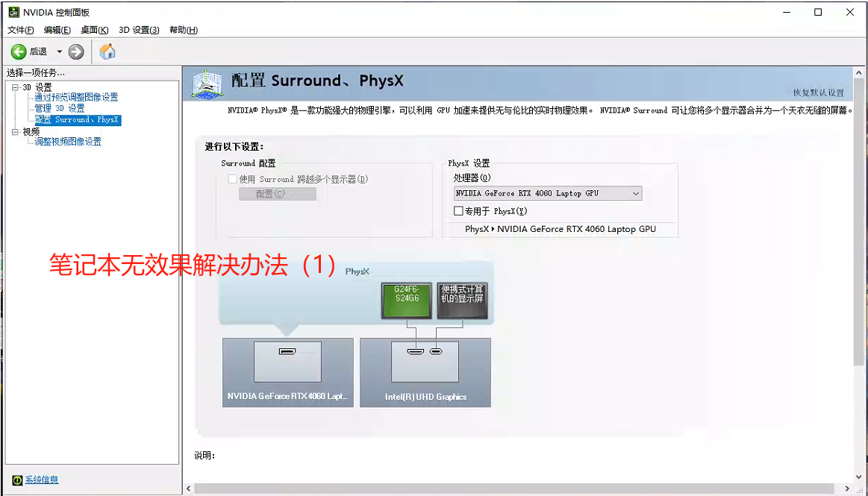Click the Surround 配置(C) button
The width and height of the screenshot is (868, 496).
tap(278, 194)
